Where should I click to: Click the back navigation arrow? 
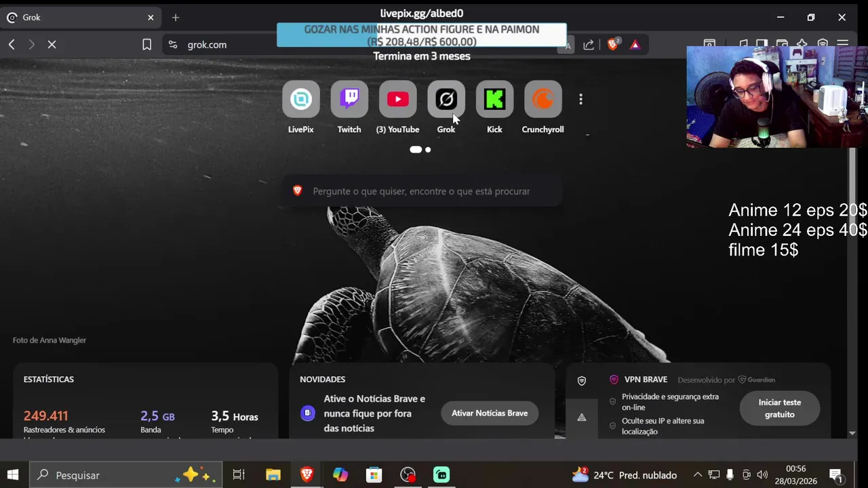click(12, 45)
